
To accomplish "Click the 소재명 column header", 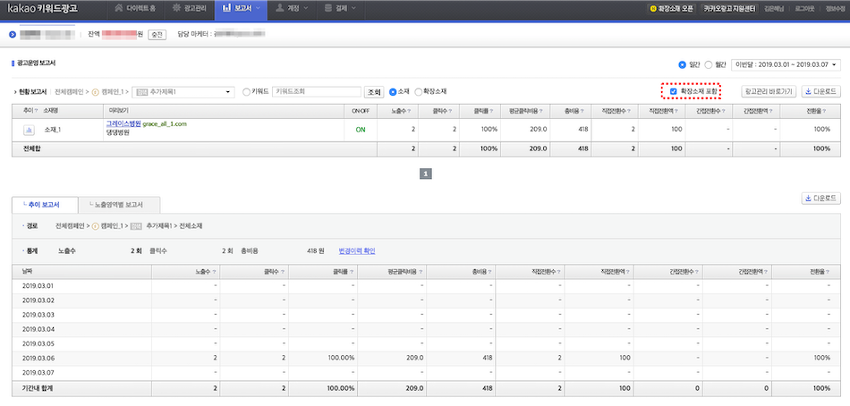I will coord(50,111).
